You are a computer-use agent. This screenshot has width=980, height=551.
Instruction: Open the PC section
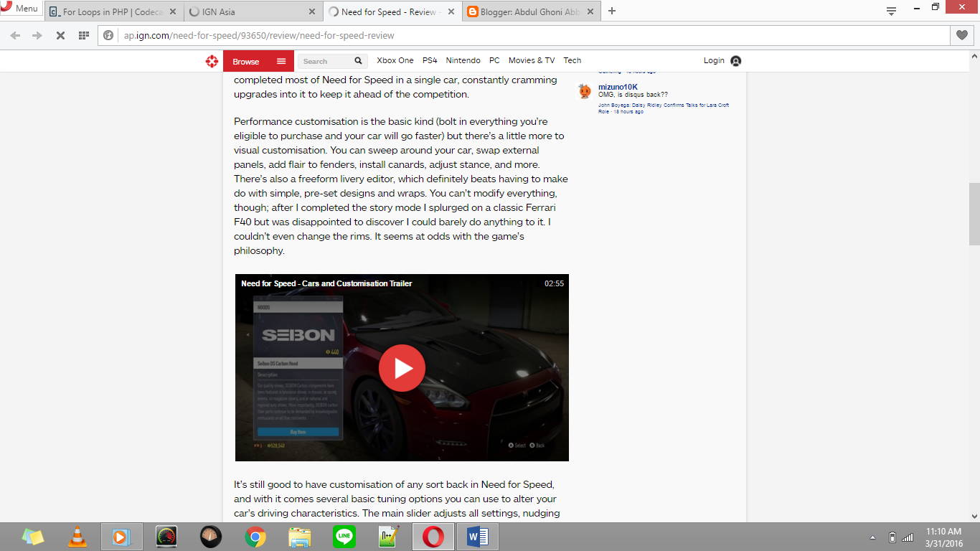494,60
